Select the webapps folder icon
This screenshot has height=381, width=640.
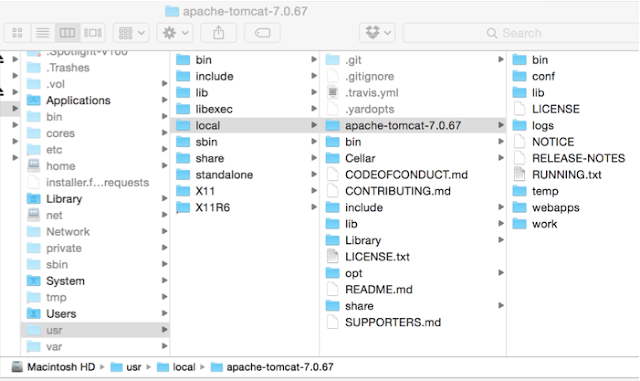520,207
